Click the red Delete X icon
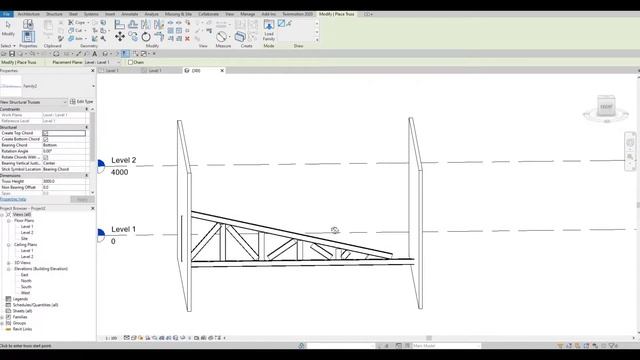Image resolution: width=640 pixels, height=360 pixels. click(187, 38)
